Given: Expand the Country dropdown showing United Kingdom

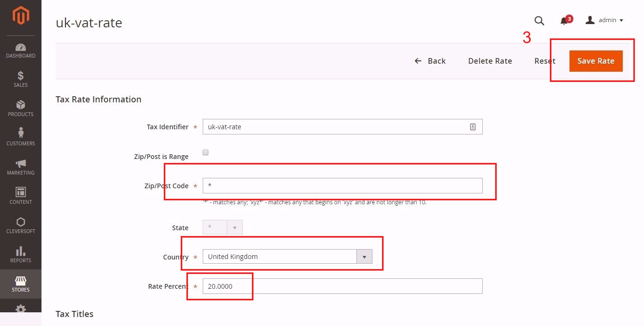Looking at the screenshot, I should coord(364,256).
